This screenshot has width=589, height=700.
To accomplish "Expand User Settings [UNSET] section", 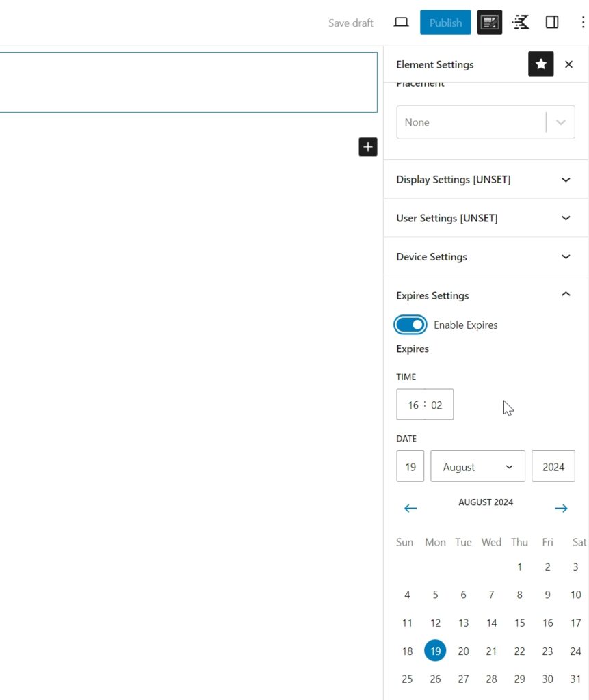I will point(485,218).
